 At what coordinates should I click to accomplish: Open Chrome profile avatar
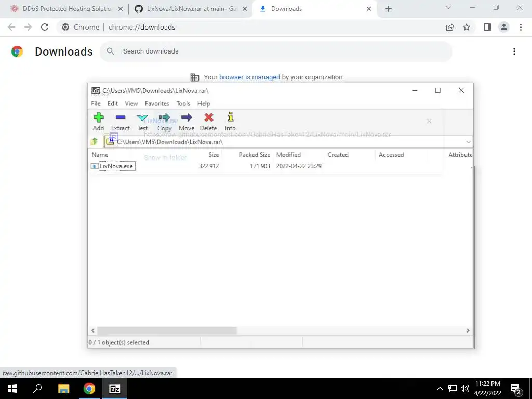[x=504, y=27]
